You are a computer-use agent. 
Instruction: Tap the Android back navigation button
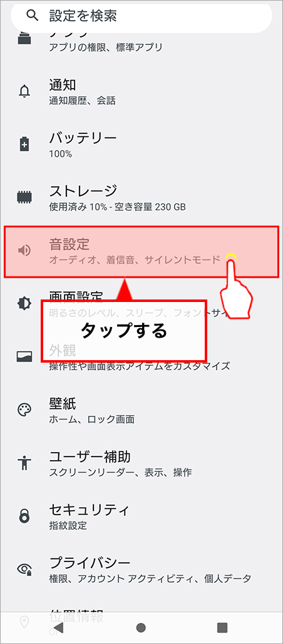59,627
